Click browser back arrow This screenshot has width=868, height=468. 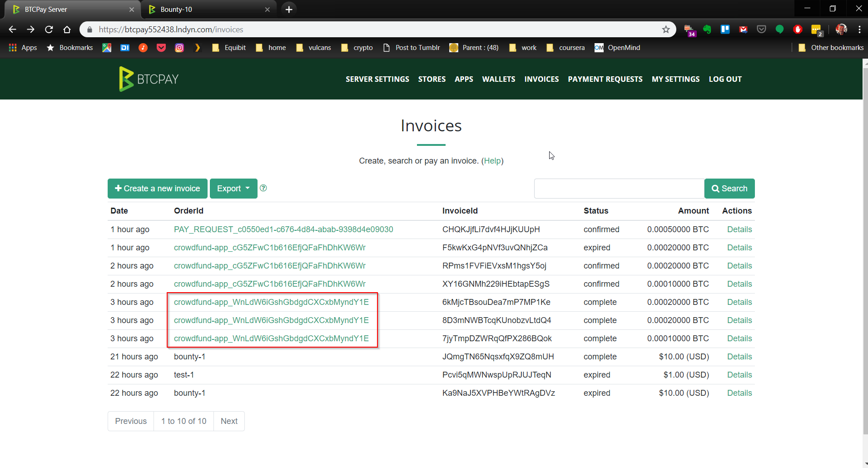[x=12, y=30]
